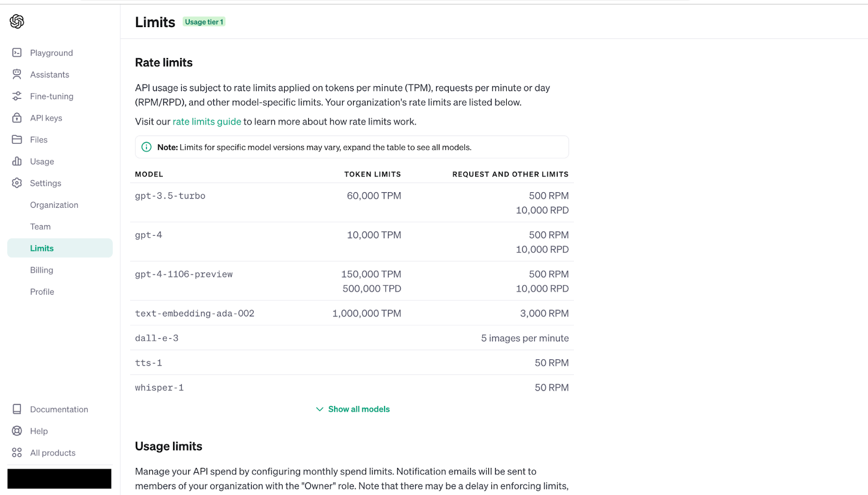Open the rate limits guide link
868x495 pixels.
[207, 121]
